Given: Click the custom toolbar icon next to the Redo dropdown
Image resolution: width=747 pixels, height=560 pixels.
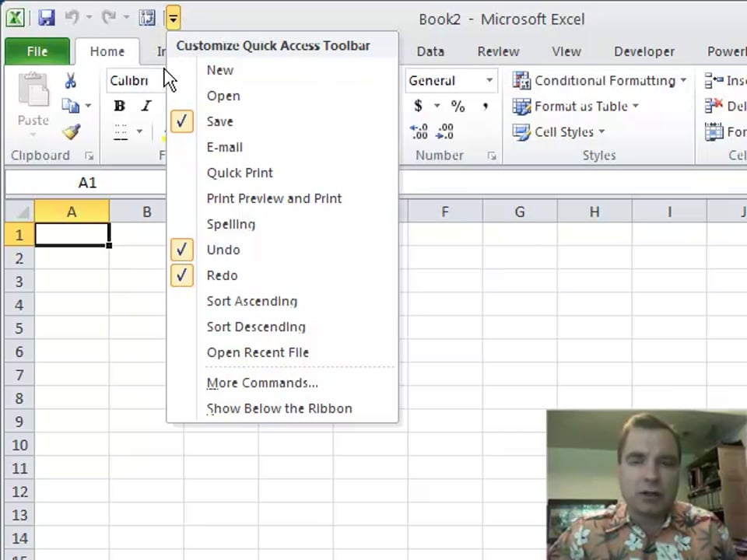Looking at the screenshot, I should coord(147,18).
